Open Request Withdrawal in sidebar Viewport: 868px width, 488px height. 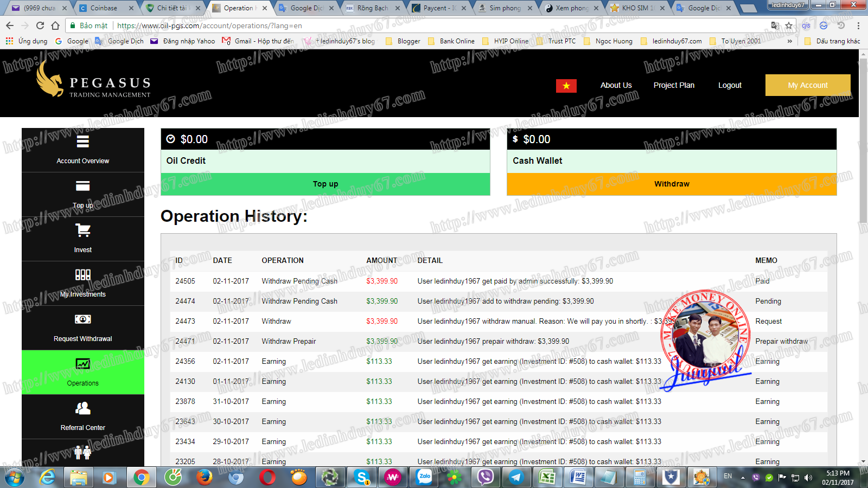tap(83, 328)
